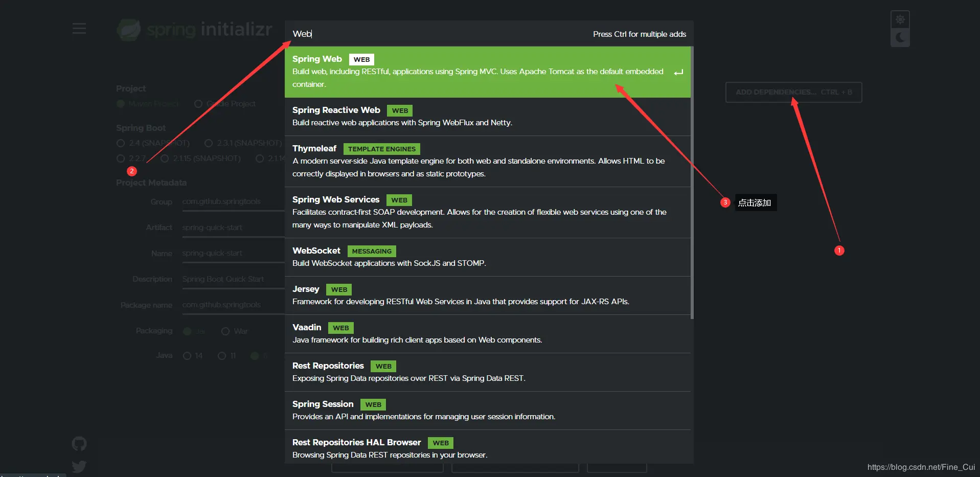This screenshot has height=477, width=980.
Task: Click the MESSAGING tag on WebSocket
Action: point(372,251)
